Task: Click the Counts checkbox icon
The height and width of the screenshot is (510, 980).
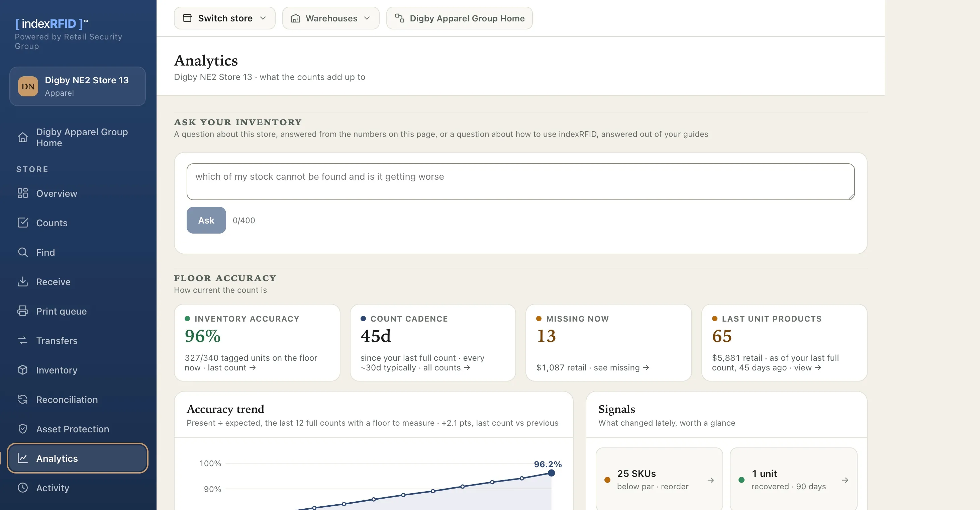Action: point(23,223)
